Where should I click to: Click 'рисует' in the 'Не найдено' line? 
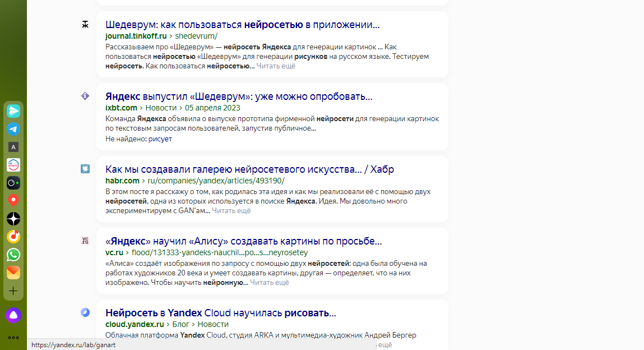pos(160,139)
